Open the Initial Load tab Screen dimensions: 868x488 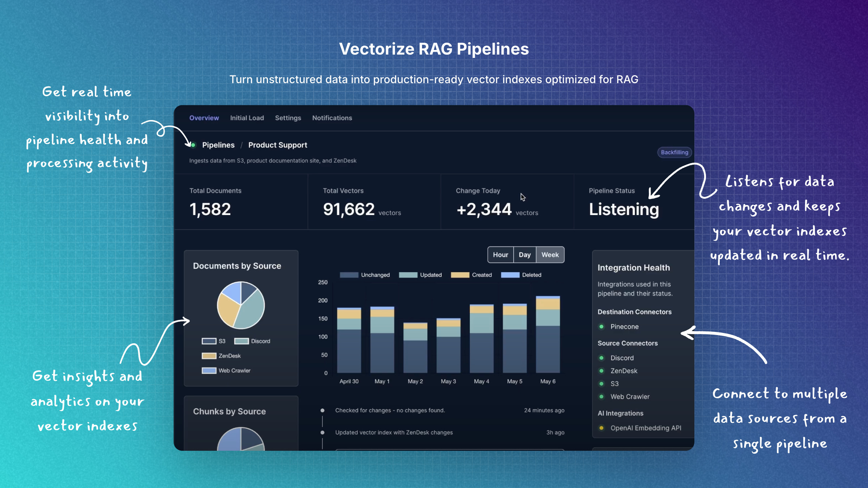coord(247,118)
